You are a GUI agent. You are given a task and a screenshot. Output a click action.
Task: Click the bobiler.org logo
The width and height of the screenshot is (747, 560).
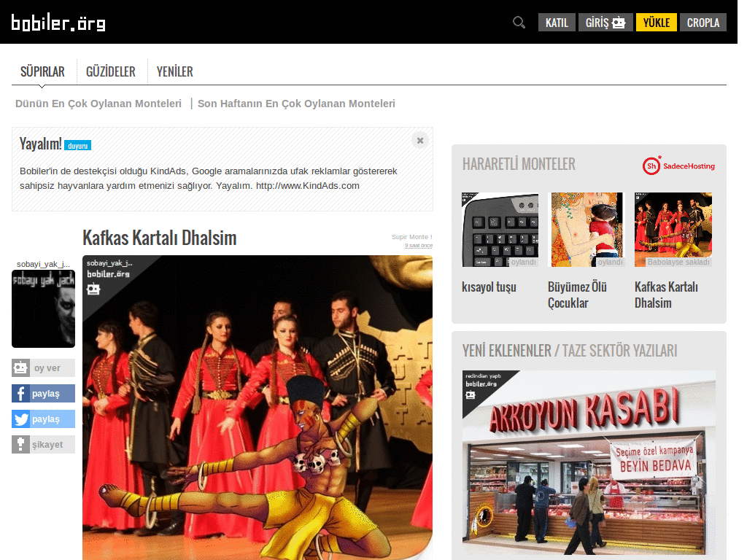(x=58, y=23)
